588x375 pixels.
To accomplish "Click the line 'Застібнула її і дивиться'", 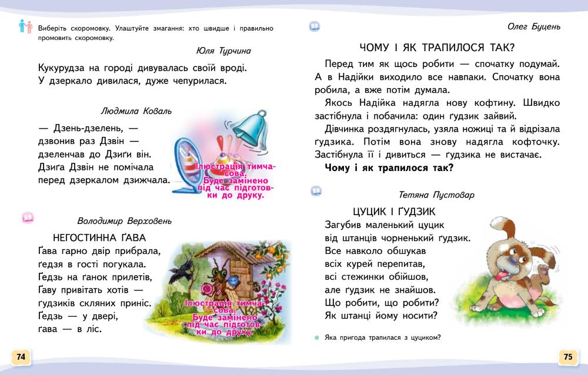I will [x=428, y=155].
